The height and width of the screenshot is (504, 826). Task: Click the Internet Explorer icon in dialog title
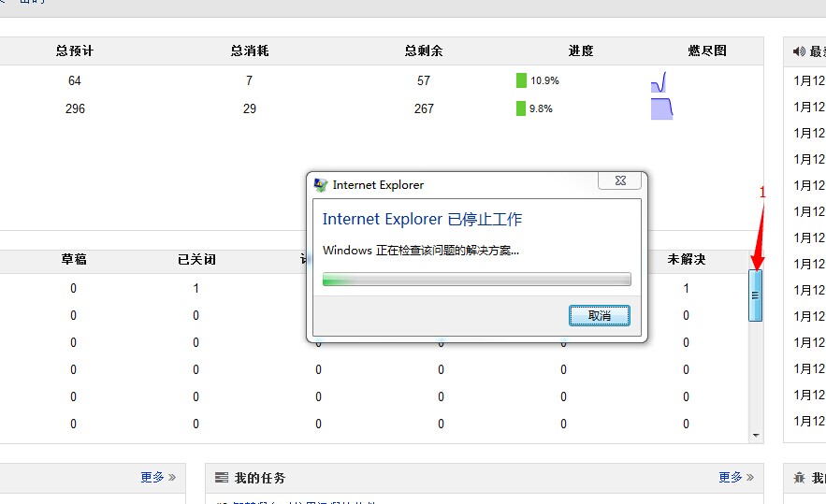(x=320, y=185)
